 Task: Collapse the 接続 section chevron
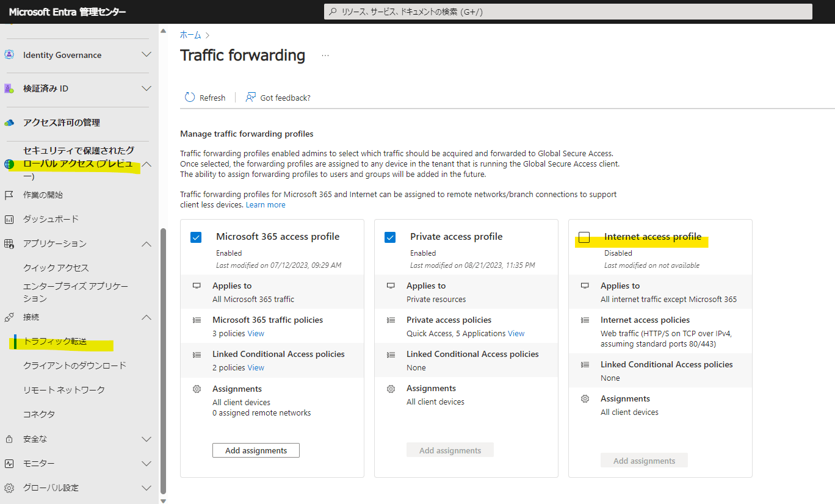point(146,317)
